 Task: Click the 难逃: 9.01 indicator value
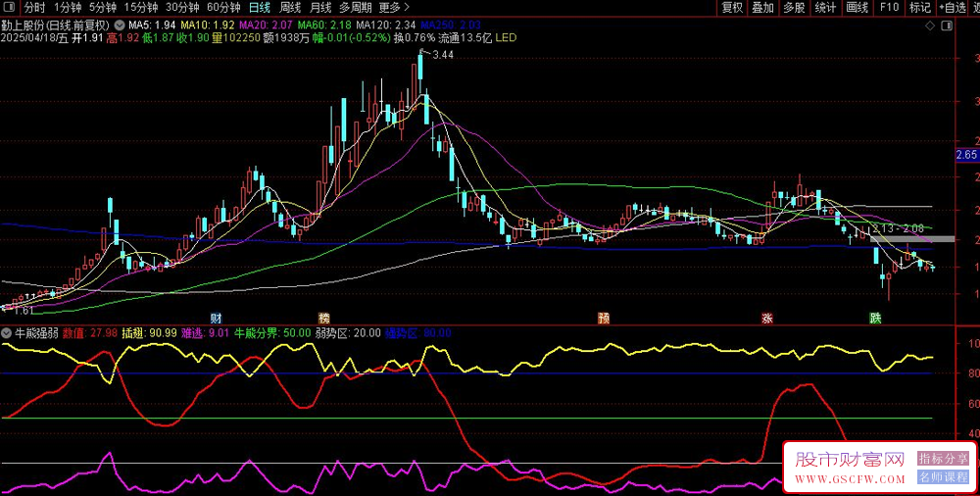coord(205,332)
